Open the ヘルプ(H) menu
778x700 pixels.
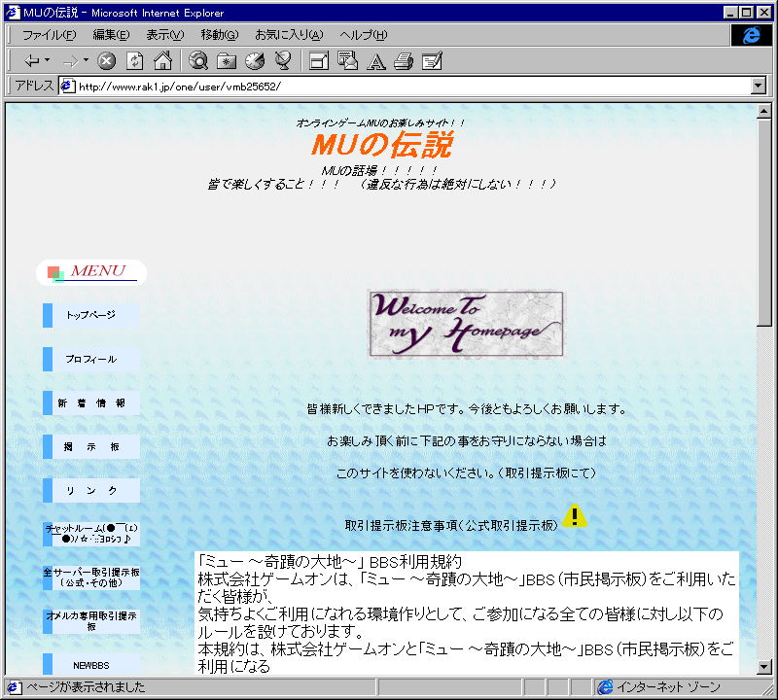click(363, 35)
